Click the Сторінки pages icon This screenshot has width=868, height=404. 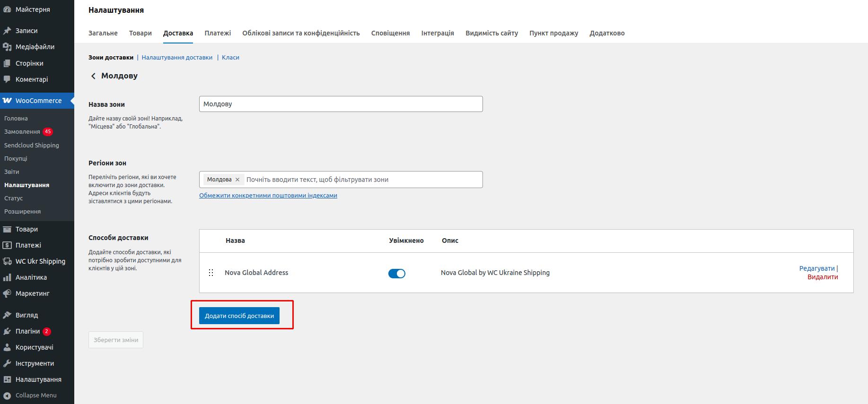tap(7, 63)
